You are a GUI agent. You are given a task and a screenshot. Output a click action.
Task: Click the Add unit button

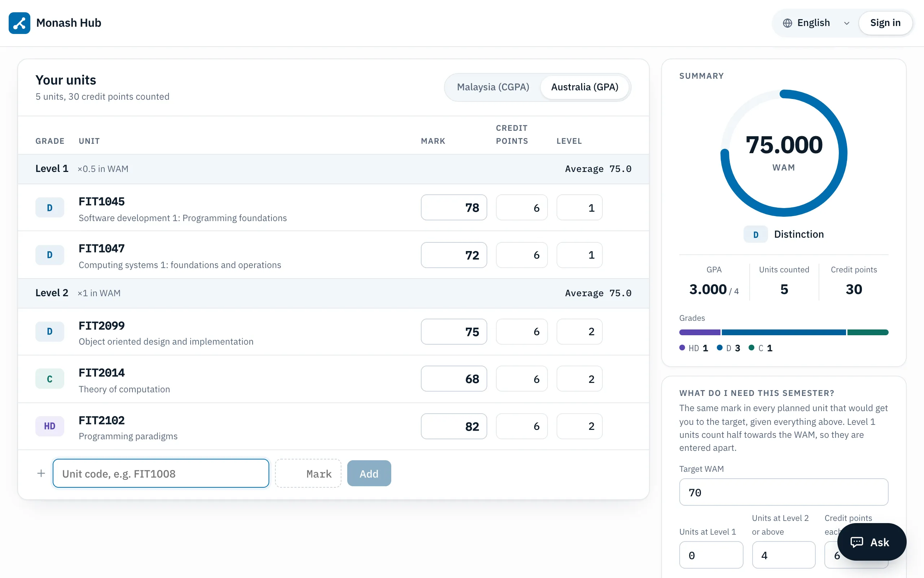[369, 473]
